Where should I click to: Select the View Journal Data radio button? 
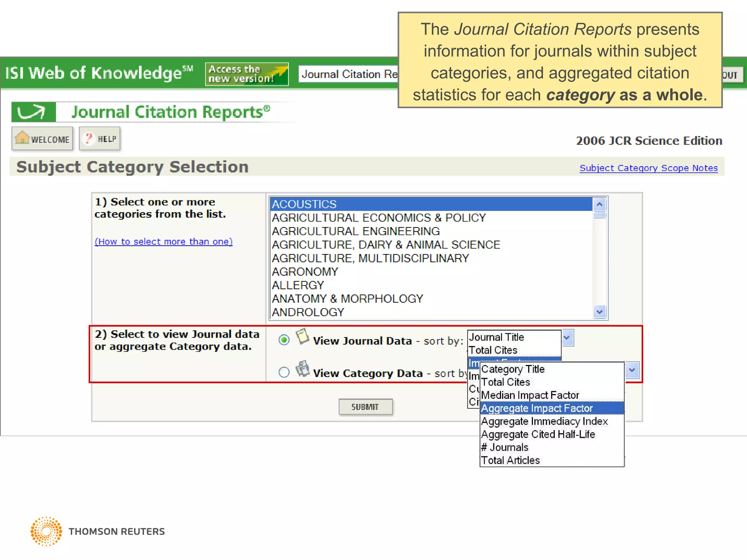coord(284,340)
